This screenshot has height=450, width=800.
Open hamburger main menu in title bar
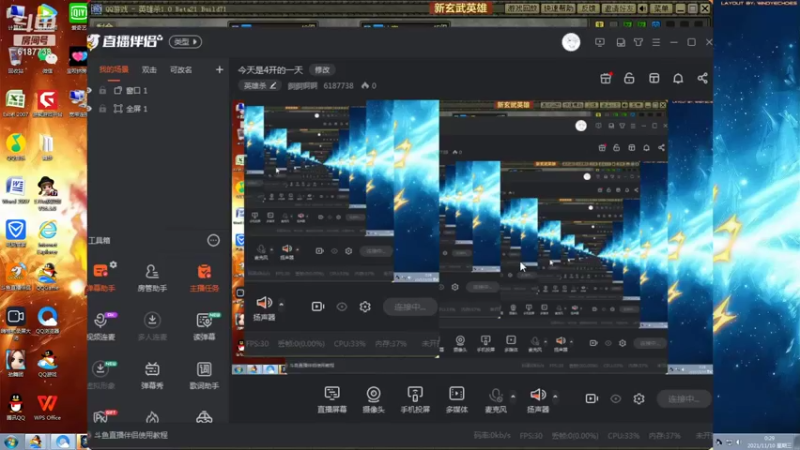pyautogui.click(x=656, y=42)
